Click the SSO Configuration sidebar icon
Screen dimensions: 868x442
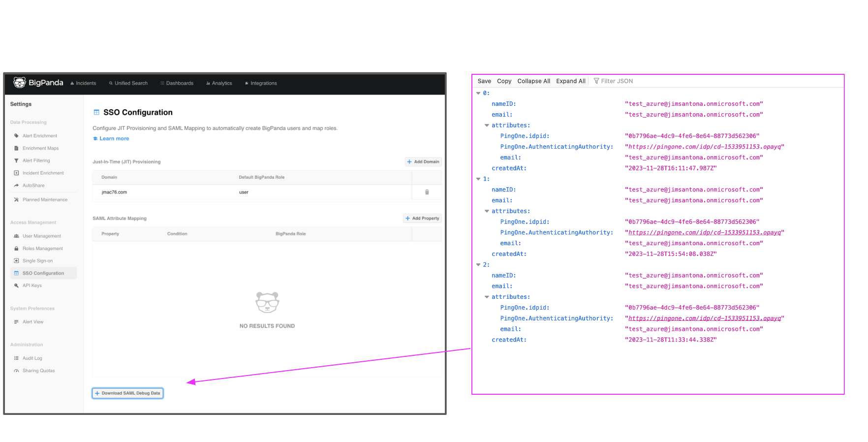pos(16,273)
